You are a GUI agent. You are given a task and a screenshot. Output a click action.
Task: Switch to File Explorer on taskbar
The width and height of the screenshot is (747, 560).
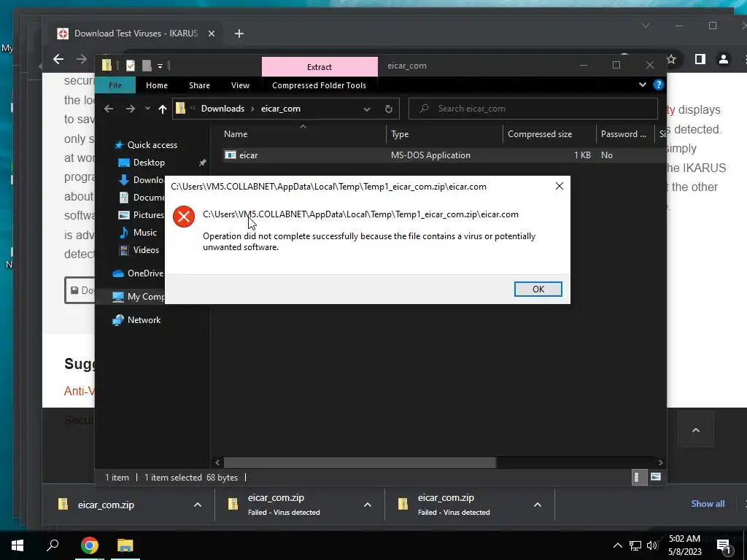click(125, 545)
